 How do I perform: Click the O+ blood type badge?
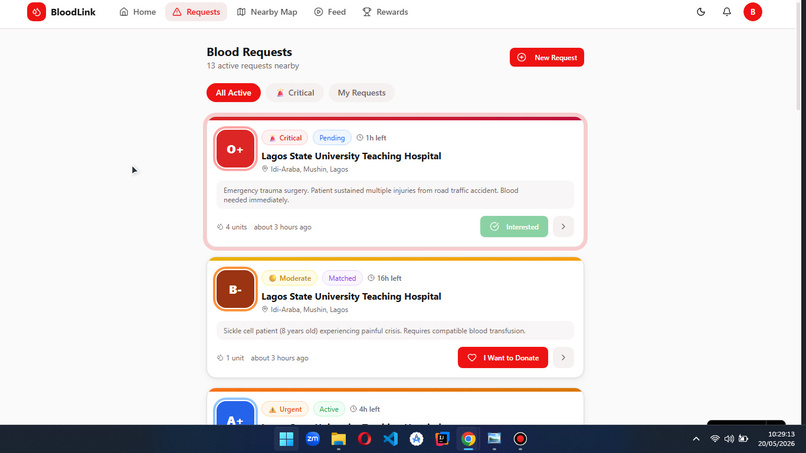click(x=235, y=149)
